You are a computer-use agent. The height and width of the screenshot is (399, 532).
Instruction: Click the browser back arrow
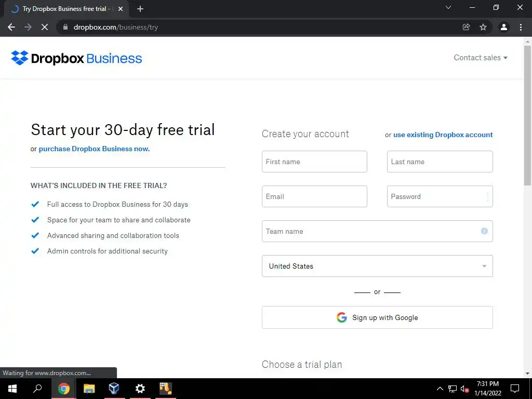pyautogui.click(x=11, y=27)
